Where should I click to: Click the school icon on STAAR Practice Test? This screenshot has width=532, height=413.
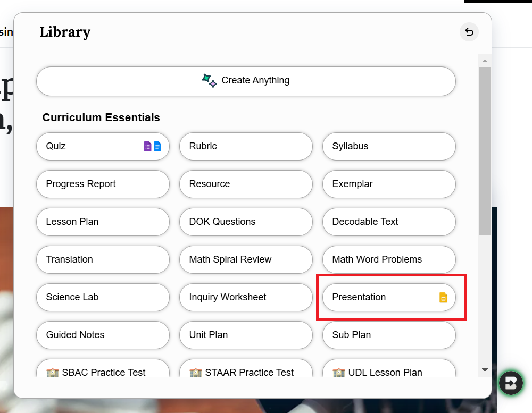196,373
